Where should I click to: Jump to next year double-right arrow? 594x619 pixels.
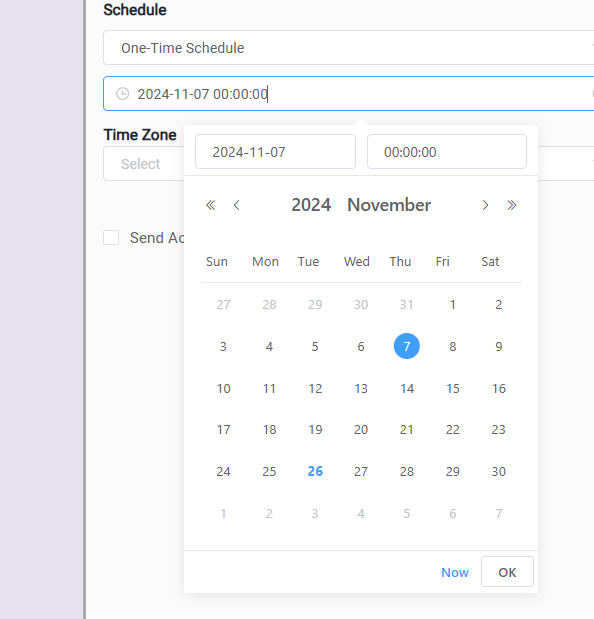coord(512,205)
